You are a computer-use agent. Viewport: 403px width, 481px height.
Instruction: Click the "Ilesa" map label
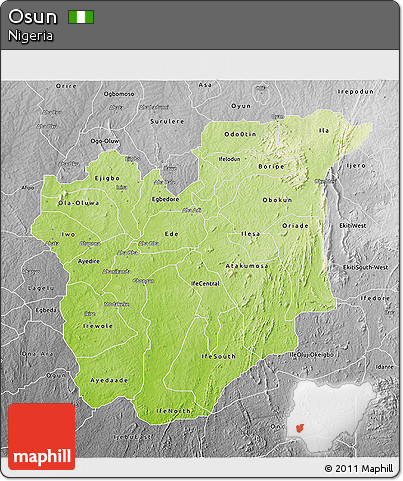coord(251,234)
